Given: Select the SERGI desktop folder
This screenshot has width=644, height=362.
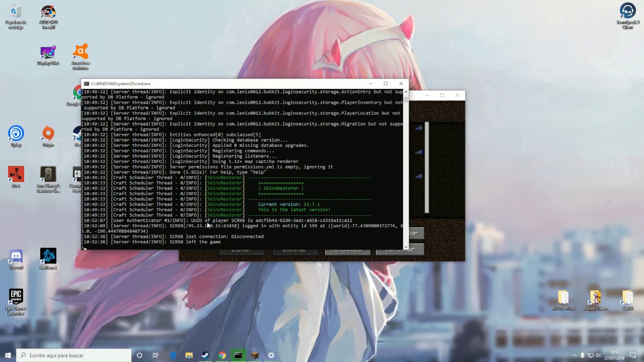Looking at the screenshot, I should pyautogui.click(x=627, y=300).
